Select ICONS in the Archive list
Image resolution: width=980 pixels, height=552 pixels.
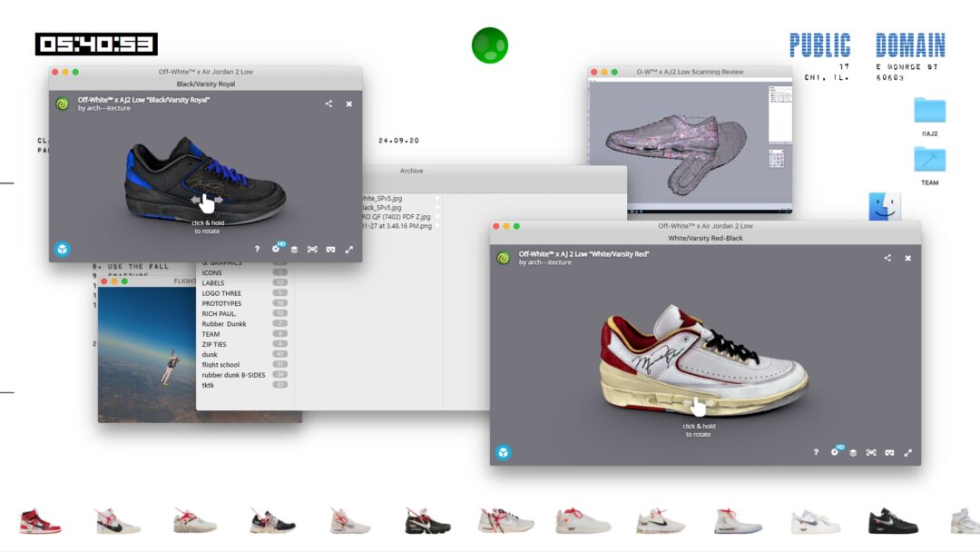(244, 272)
